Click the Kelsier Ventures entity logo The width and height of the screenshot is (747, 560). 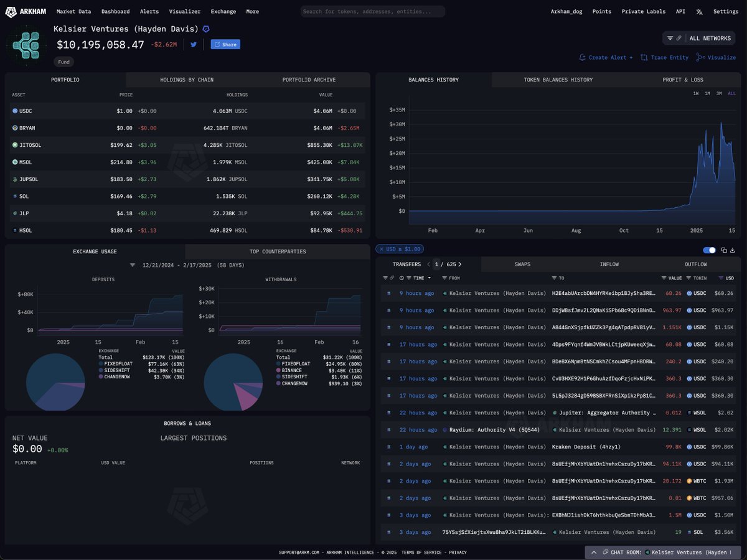[26, 45]
